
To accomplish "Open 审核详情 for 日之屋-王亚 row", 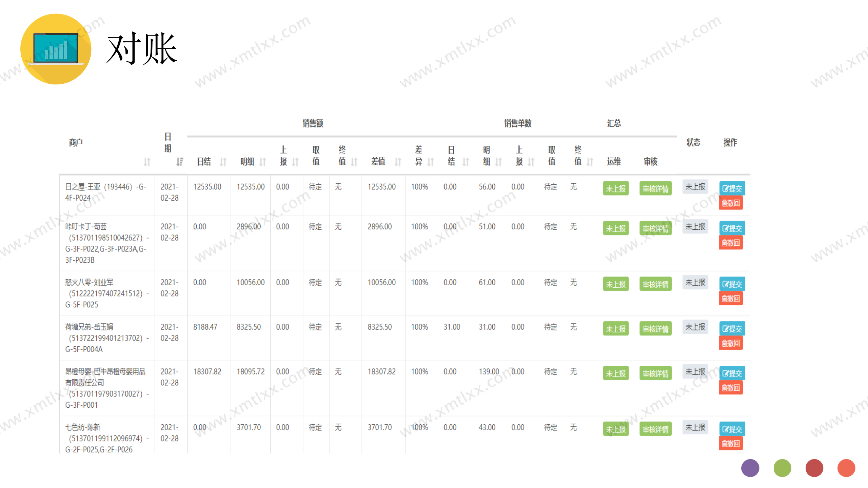I will click(655, 188).
